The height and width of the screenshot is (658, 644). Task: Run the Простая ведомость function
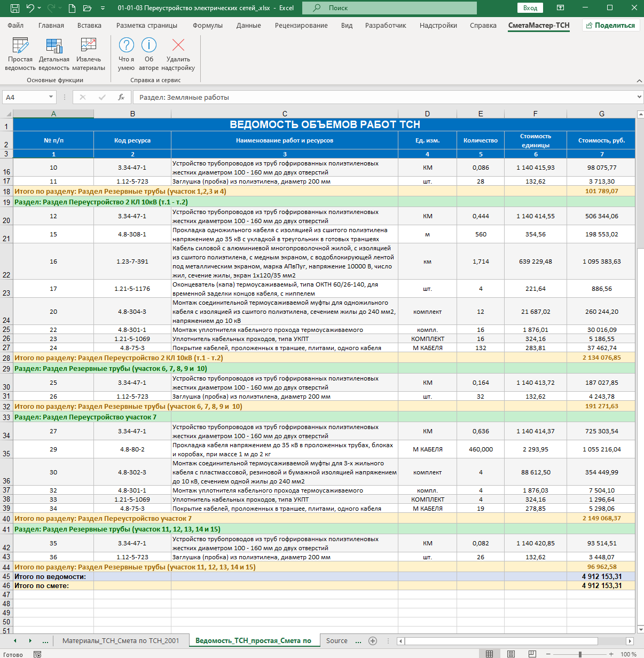[x=20, y=54]
